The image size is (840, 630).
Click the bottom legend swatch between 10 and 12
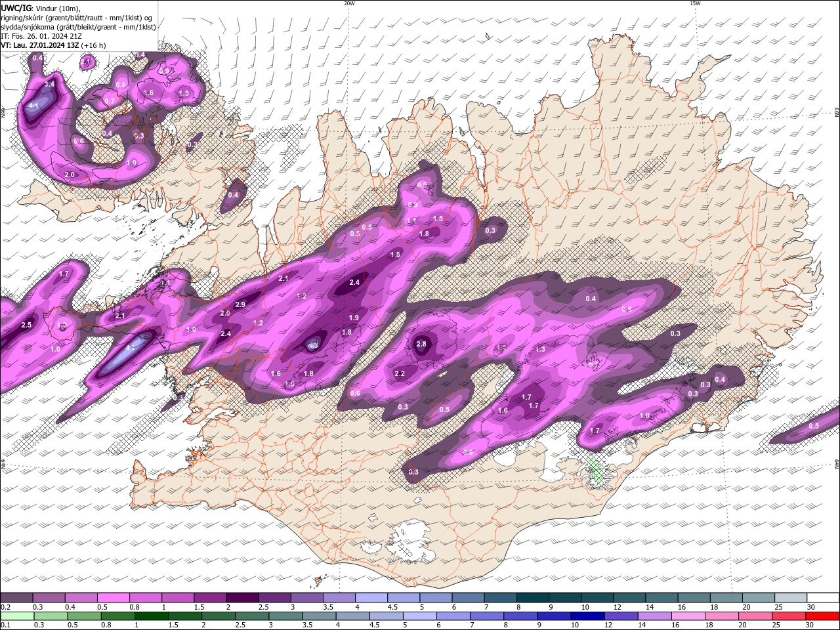(x=587, y=616)
